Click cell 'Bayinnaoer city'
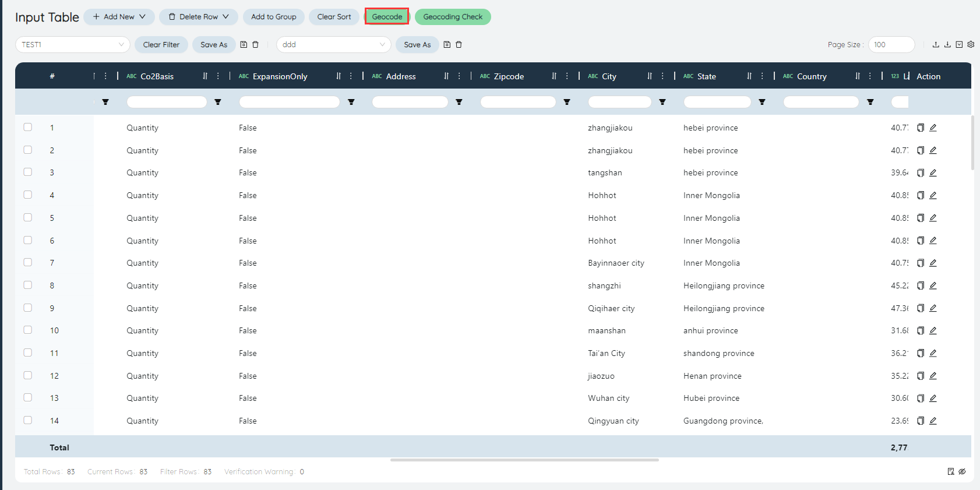The width and height of the screenshot is (980, 490). (616, 263)
